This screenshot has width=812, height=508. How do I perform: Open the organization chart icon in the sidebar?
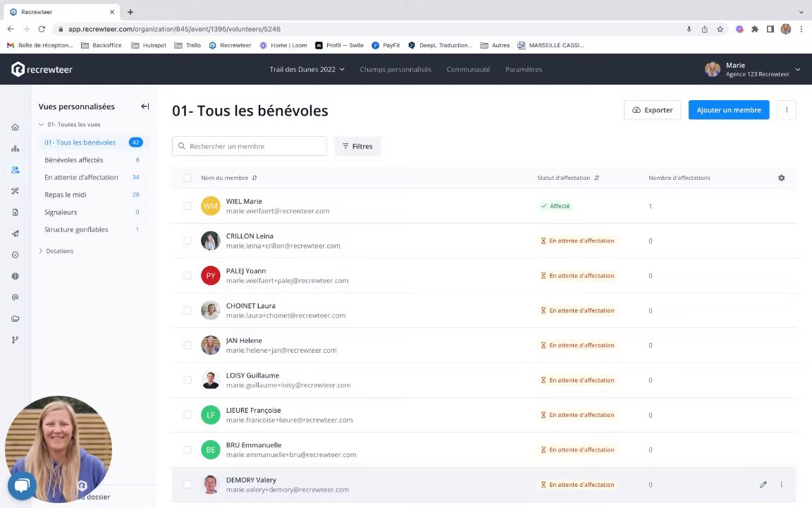[15, 149]
